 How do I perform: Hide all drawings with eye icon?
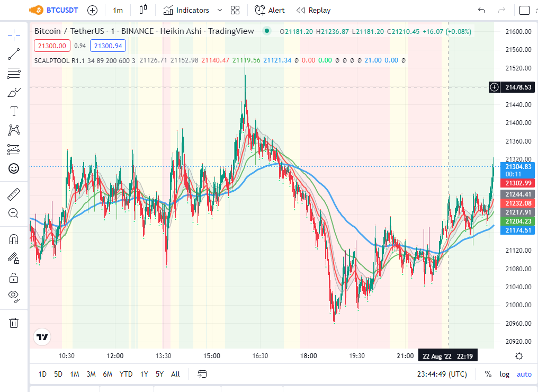coord(14,296)
